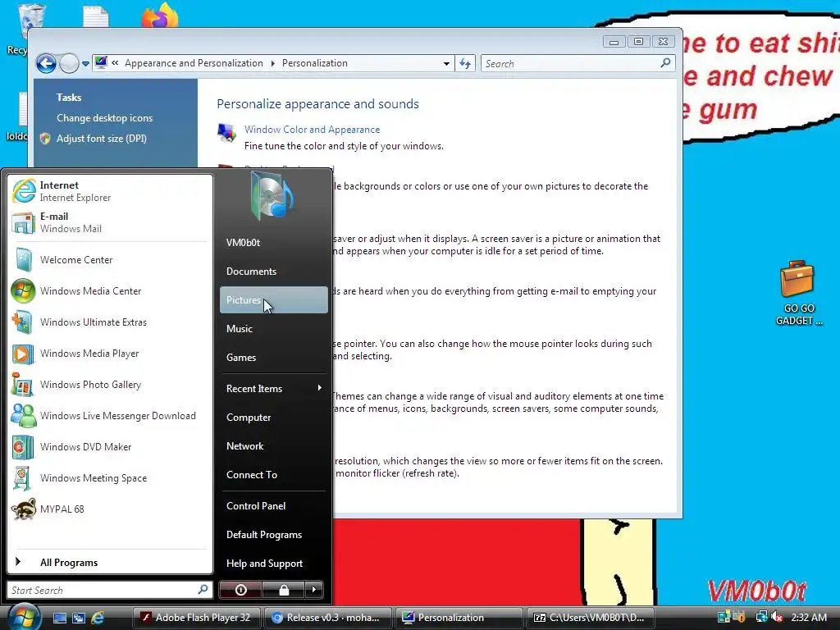Open Documents from Start menu

pyautogui.click(x=273, y=271)
